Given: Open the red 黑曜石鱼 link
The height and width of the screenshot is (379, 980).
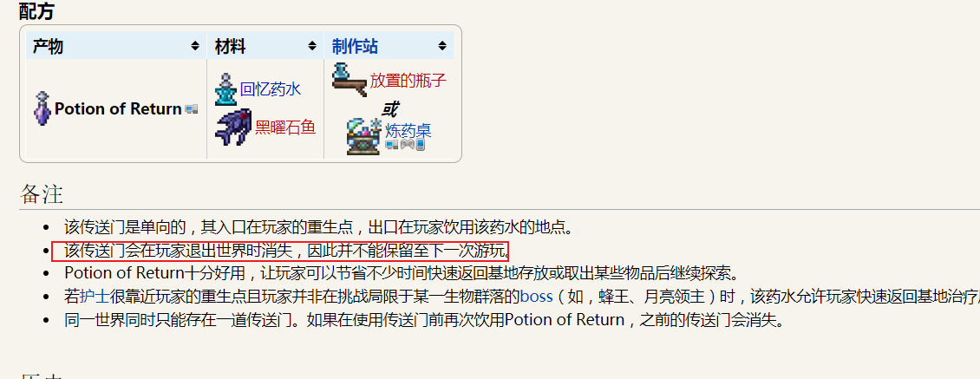Looking at the screenshot, I should [285, 127].
